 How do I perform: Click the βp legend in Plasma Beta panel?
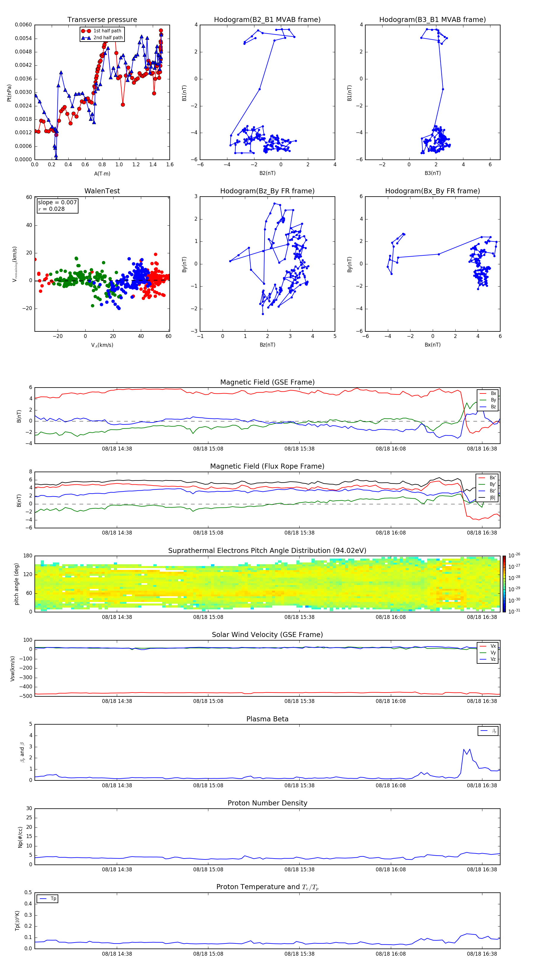[488, 731]
